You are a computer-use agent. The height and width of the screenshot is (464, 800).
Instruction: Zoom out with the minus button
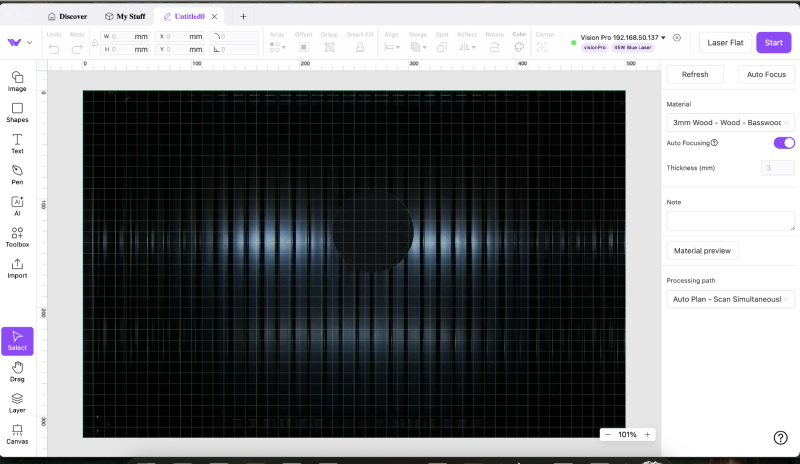[x=607, y=434]
